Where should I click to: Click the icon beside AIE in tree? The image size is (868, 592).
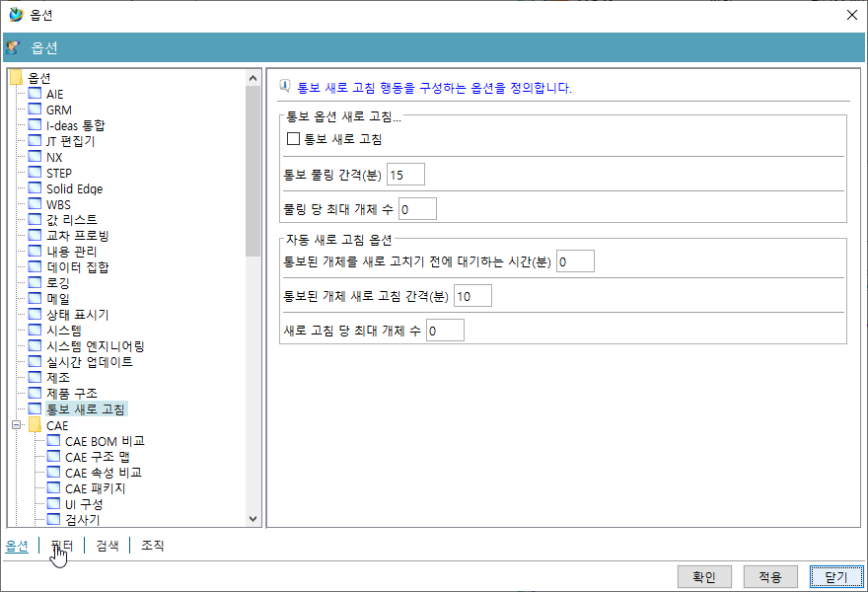(x=36, y=94)
